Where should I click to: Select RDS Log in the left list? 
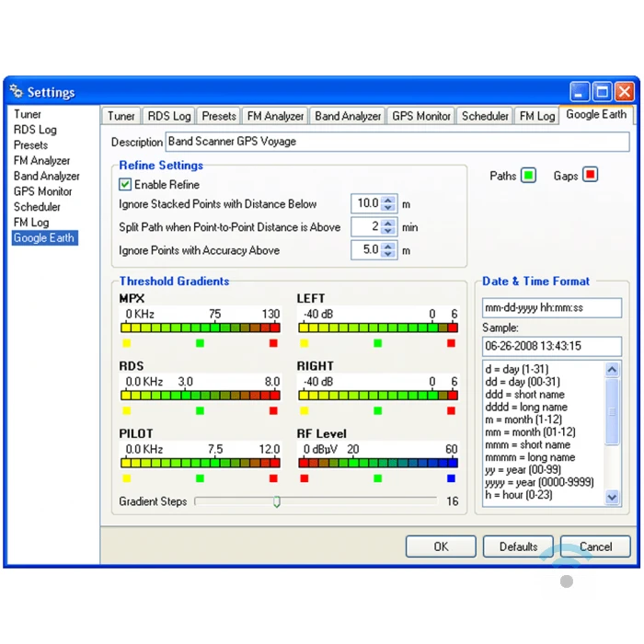pyautogui.click(x=35, y=130)
